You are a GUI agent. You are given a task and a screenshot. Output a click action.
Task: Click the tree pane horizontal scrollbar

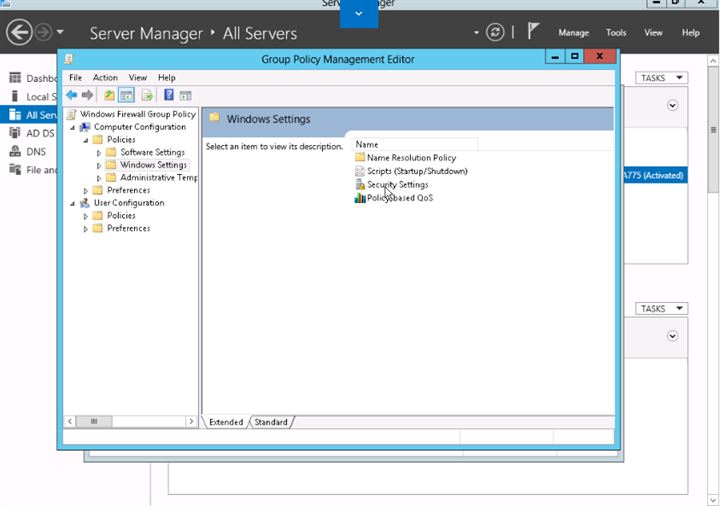click(x=94, y=422)
